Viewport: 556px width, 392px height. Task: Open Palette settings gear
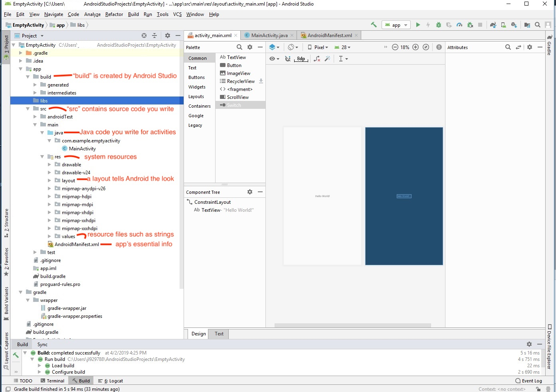[250, 47]
